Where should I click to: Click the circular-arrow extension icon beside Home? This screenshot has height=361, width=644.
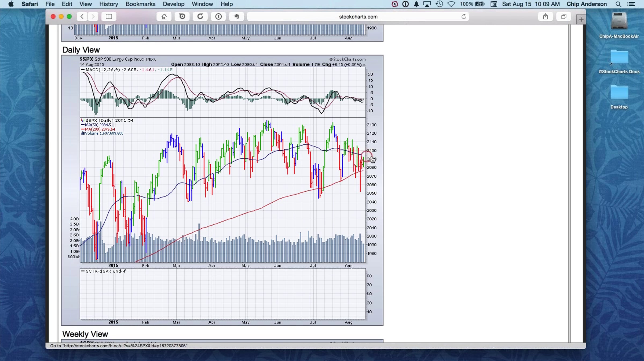(182, 17)
